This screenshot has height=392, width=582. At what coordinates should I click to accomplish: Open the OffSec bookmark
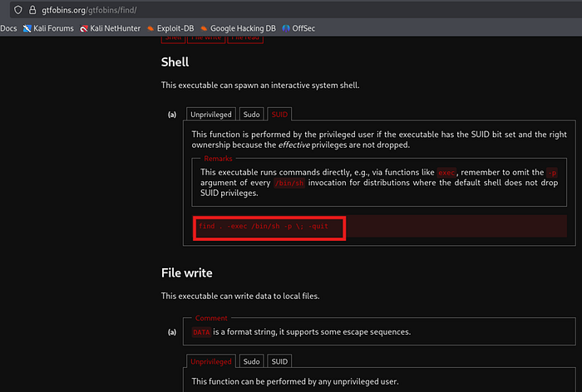point(298,28)
